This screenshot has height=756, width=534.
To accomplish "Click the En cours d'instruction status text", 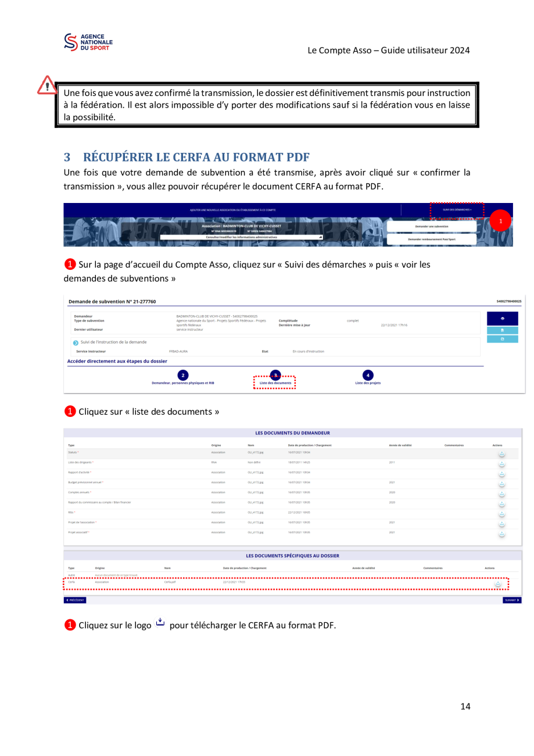I will point(309,351).
